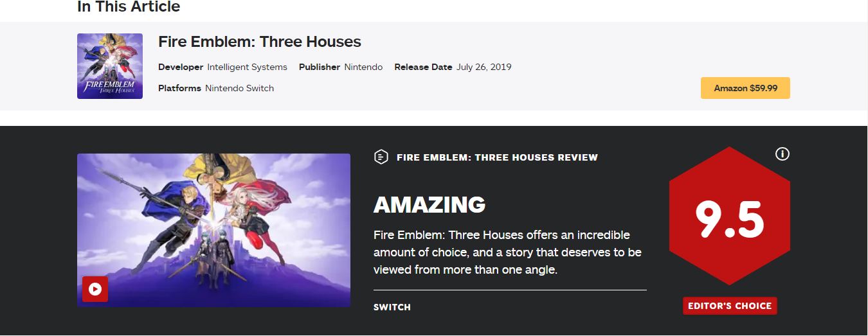Open the Fire Emblem: Three Houses title link
The image size is (868, 336).
(260, 42)
